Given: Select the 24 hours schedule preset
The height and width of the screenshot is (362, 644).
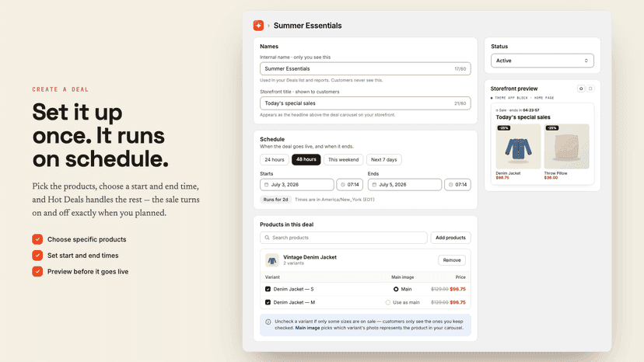Looking at the screenshot, I should pos(275,160).
